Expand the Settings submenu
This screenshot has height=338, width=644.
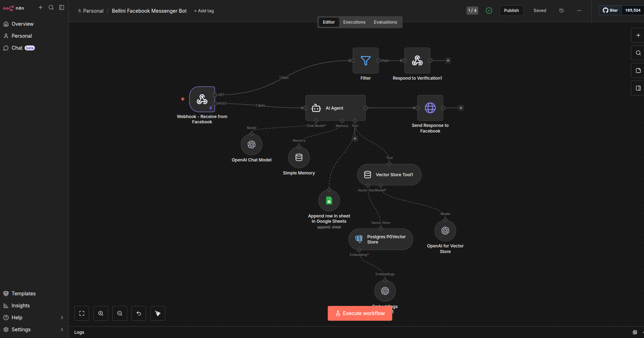tap(62, 330)
